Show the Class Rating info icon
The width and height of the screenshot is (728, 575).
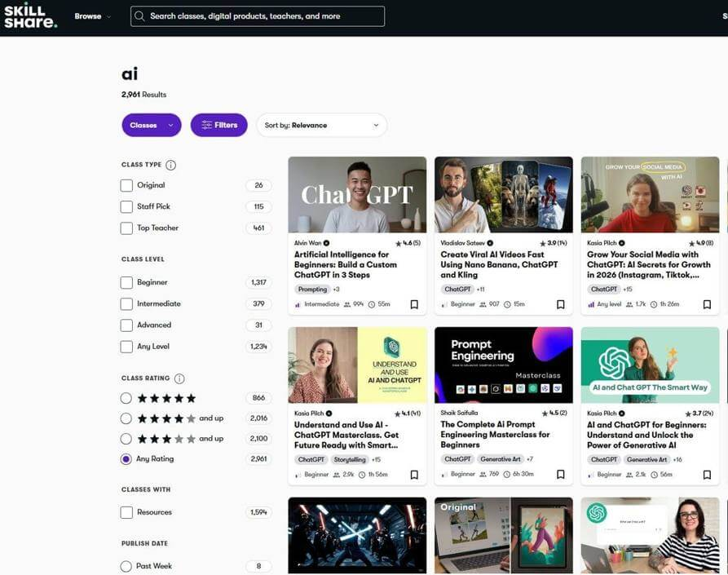tap(179, 378)
